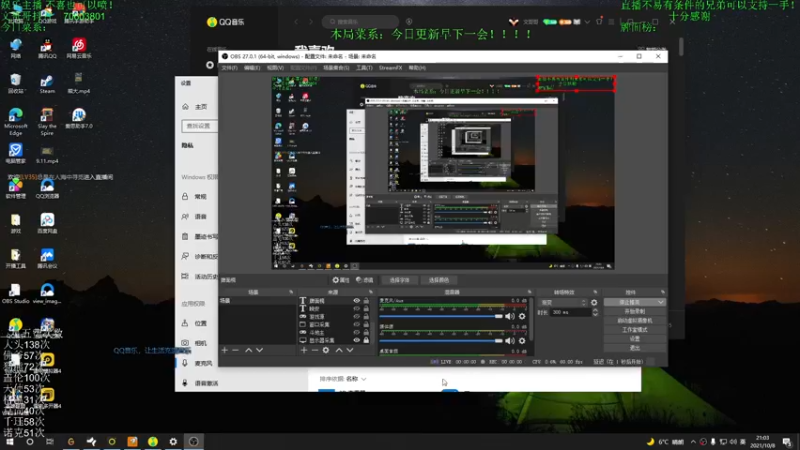Open the 文件(F) menu in OBS
This screenshot has height=450, width=800.
click(230, 68)
